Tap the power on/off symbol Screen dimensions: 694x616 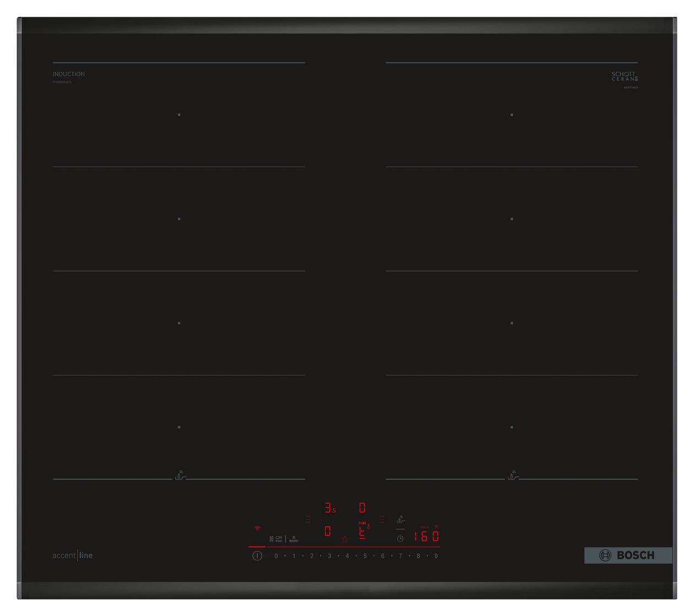257,556
